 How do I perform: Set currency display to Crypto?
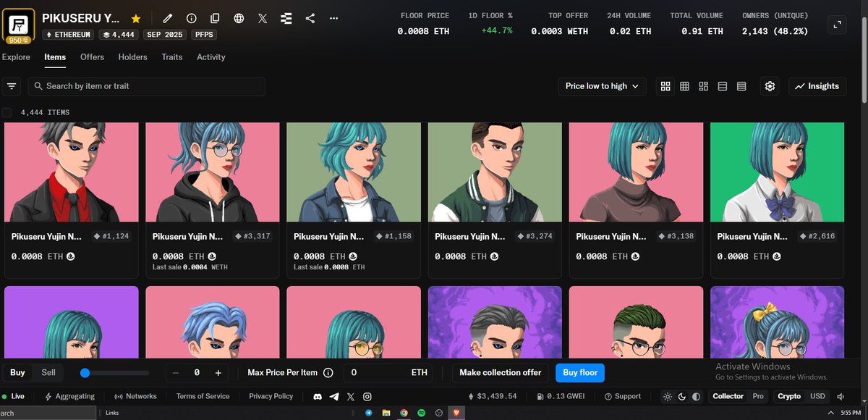tap(789, 397)
